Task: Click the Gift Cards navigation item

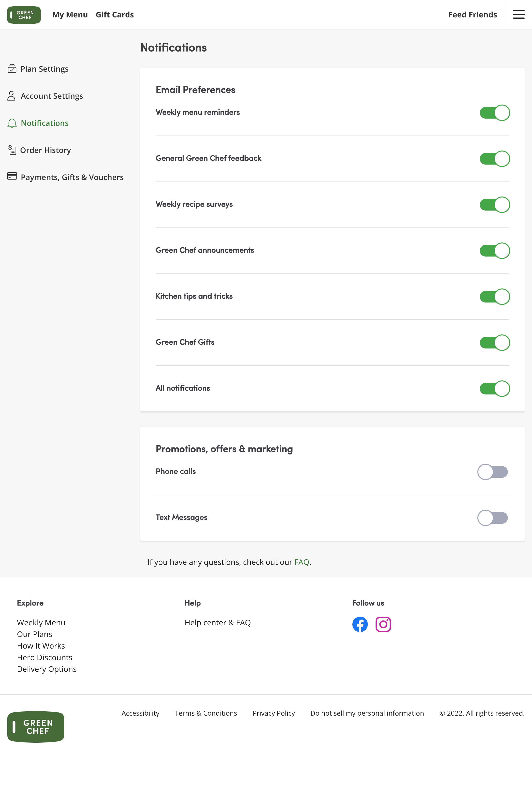Action: 114,15
